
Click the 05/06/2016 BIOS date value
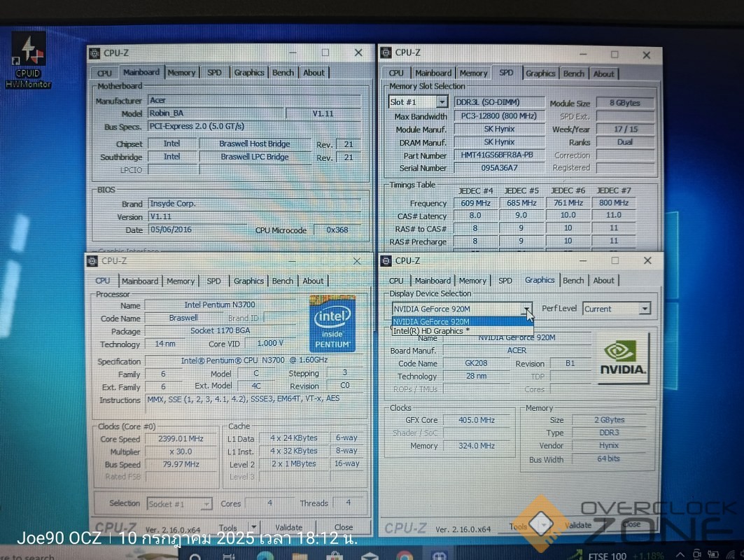coord(197,230)
